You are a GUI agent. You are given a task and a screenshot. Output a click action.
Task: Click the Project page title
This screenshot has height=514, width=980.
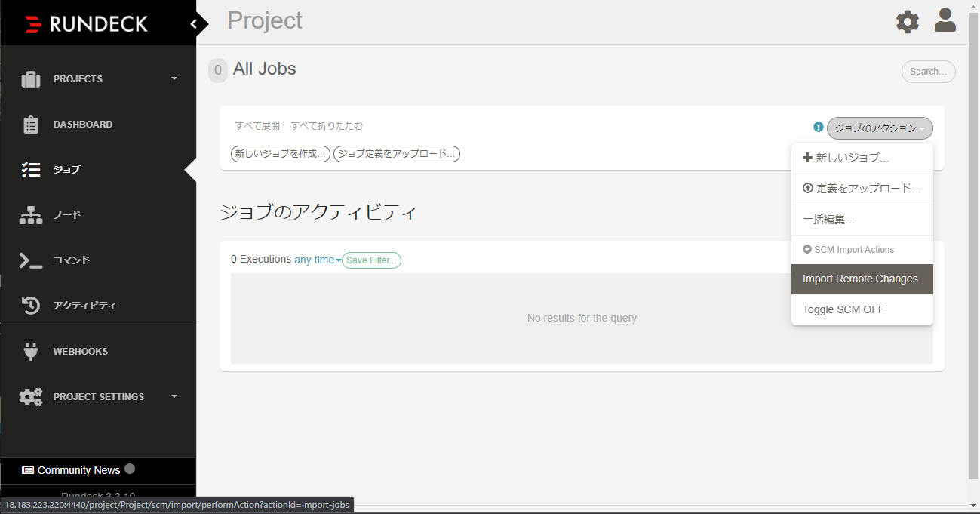pyautogui.click(x=265, y=20)
